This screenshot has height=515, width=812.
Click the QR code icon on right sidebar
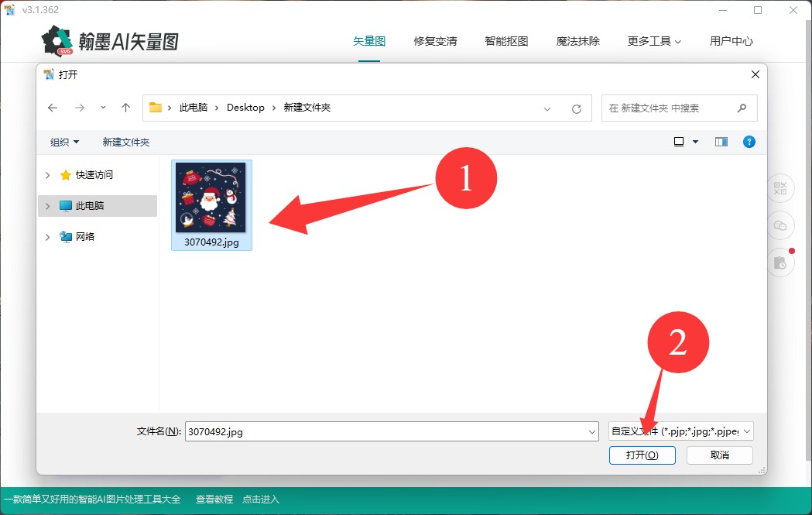coord(779,188)
